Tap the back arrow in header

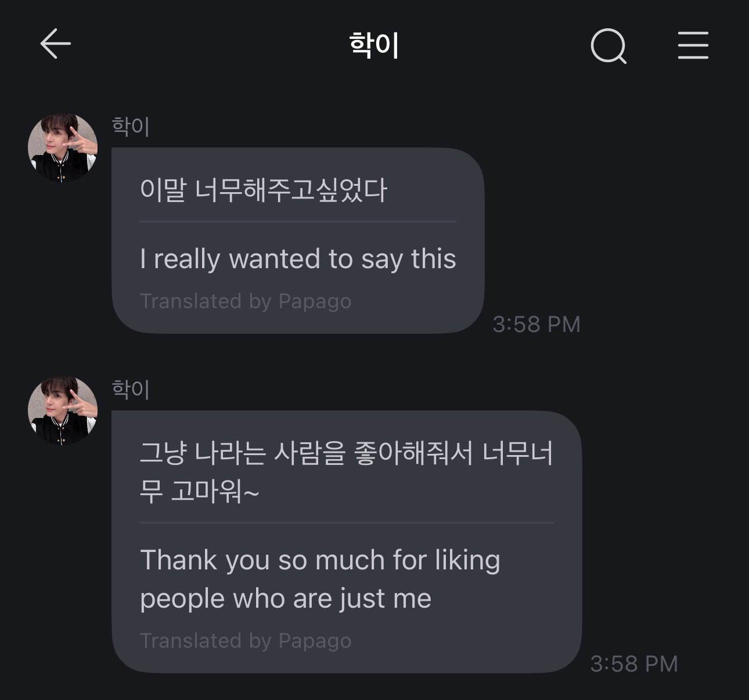[x=56, y=44]
